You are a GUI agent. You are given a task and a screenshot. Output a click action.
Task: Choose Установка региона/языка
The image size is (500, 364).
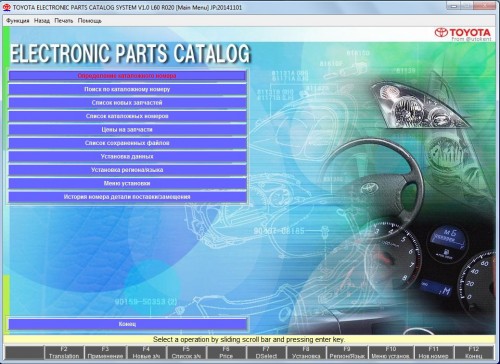(x=127, y=170)
